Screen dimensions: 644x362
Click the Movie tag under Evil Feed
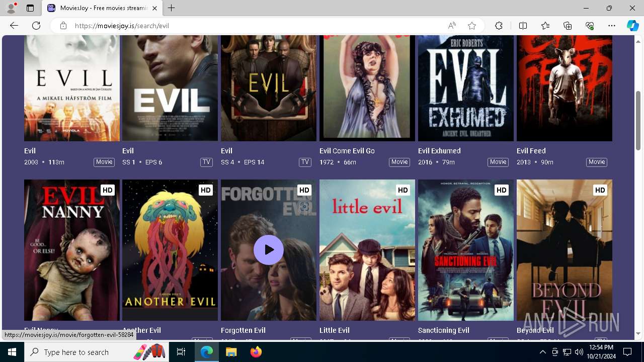tap(597, 162)
